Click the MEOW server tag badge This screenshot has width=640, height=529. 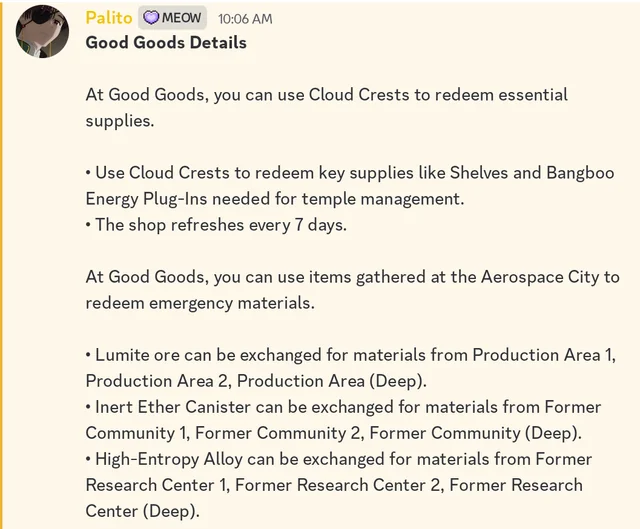(x=173, y=18)
